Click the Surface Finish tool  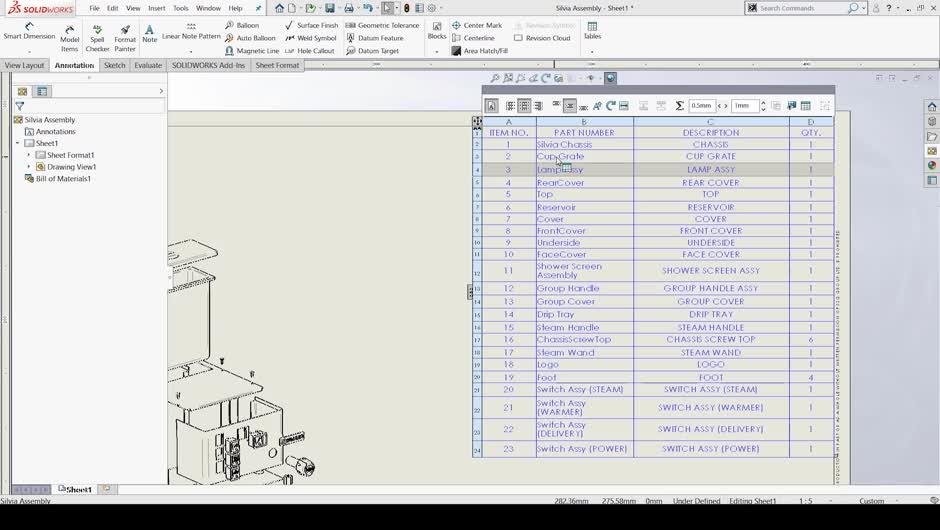pos(312,25)
